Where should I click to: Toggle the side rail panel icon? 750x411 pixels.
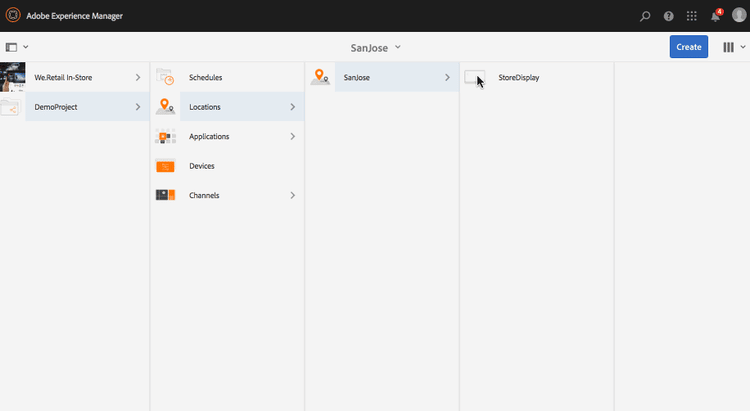11,47
